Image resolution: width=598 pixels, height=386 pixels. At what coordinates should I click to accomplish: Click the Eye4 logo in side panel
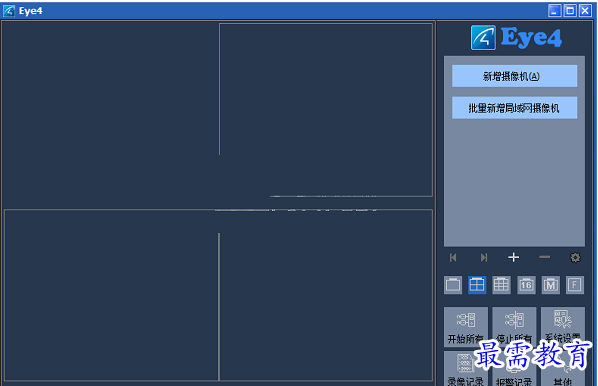coord(516,37)
